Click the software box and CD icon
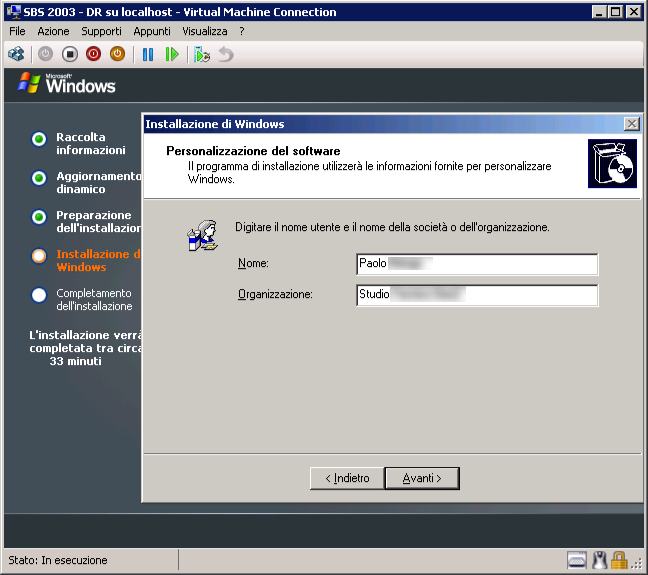The image size is (648, 575). click(x=612, y=163)
